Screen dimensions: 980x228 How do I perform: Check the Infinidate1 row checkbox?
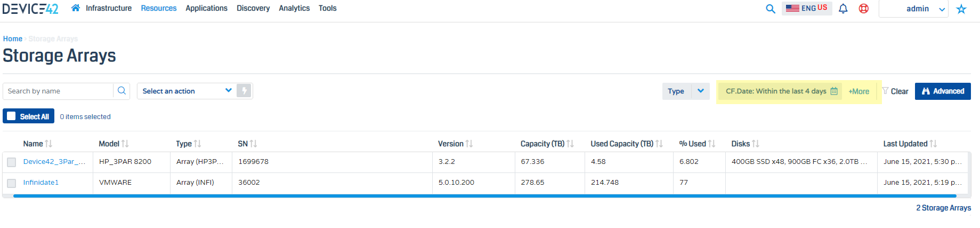(x=11, y=183)
